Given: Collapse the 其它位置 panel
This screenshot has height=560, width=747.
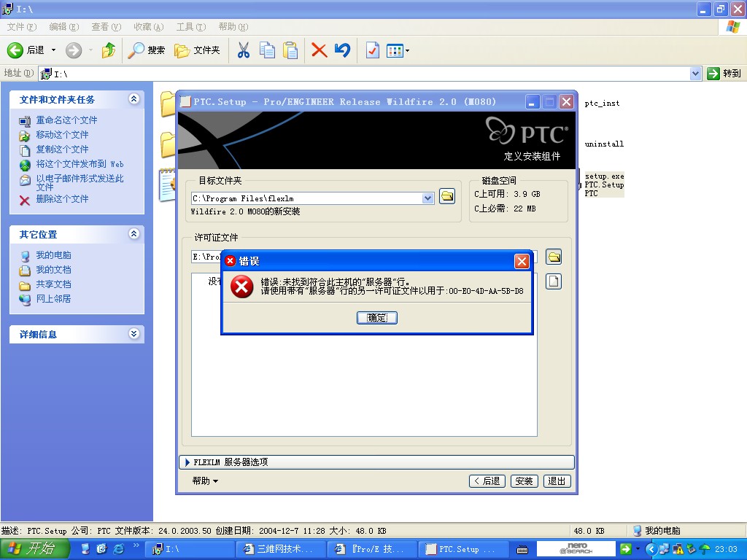Looking at the screenshot, I should 134,234.
